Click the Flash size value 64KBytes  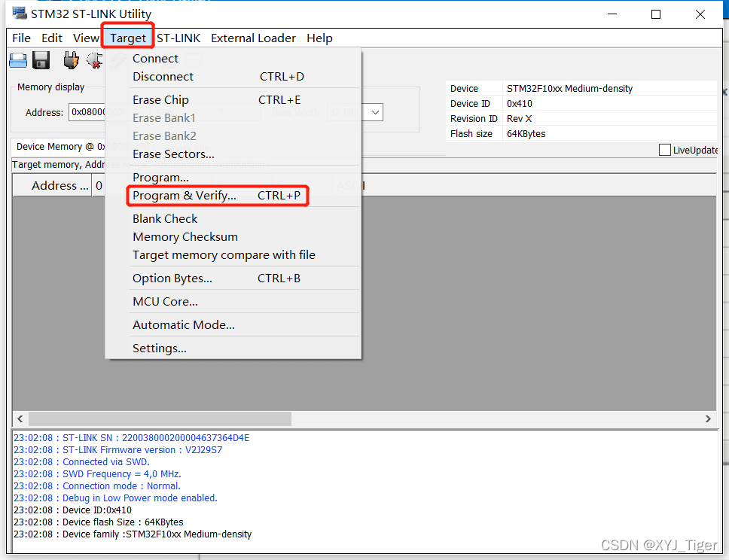[x=526, y=134]
